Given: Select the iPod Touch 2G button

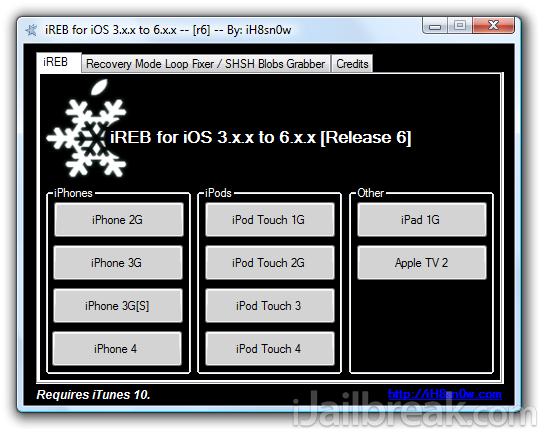Looking at the screenshot, I should 270,263.
